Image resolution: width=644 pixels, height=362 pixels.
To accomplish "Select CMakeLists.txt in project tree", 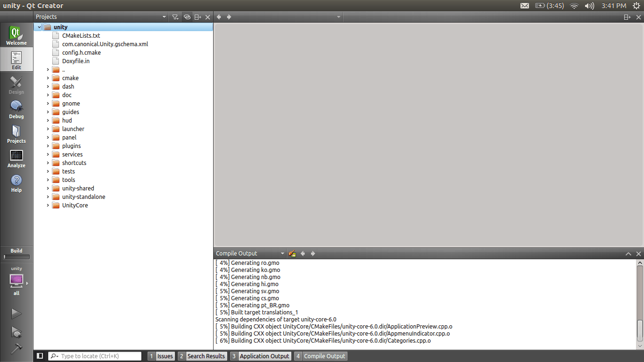I will pos(81,36).
